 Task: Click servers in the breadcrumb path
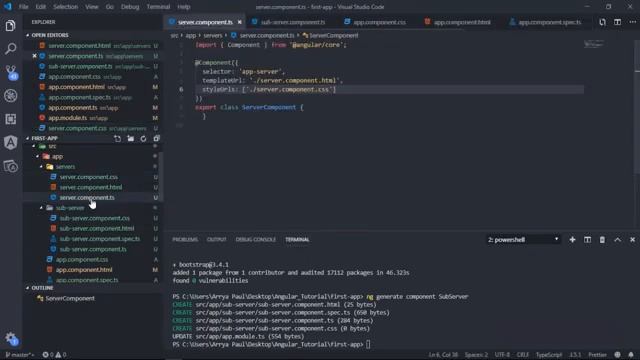click(x=213, y=36)
